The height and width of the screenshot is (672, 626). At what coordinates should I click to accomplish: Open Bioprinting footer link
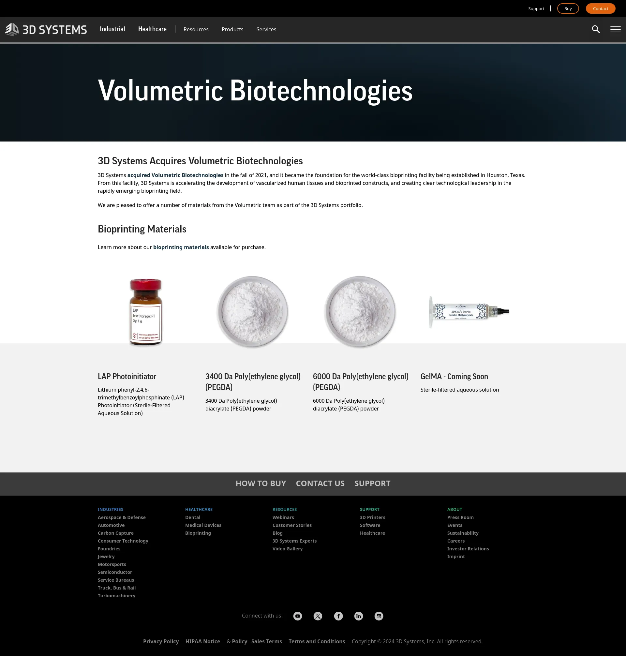pos(198,533)
